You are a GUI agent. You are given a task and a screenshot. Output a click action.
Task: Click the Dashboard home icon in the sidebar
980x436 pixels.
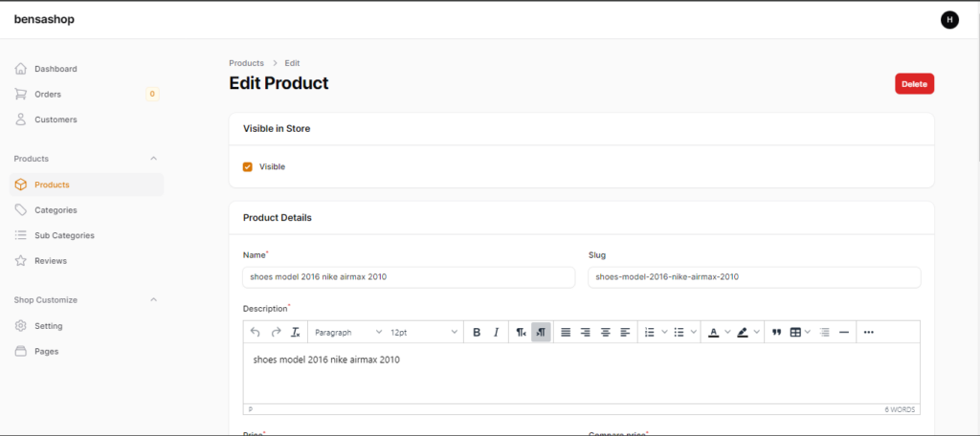(x=21, y=69)
